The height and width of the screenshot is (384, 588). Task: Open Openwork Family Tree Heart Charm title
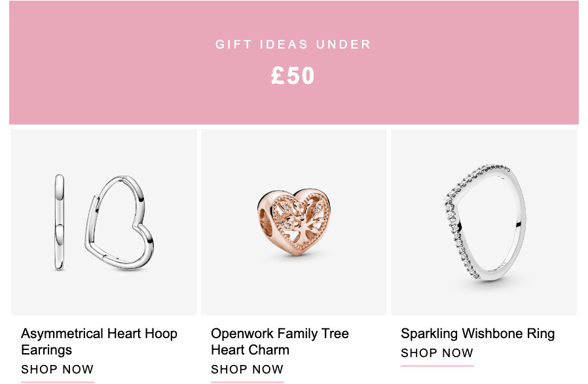280,341
